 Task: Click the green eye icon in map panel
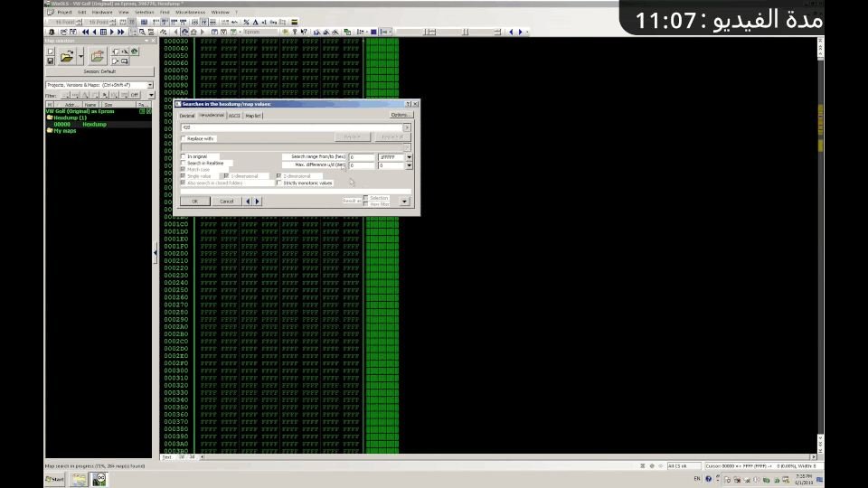tap(135, 52)
